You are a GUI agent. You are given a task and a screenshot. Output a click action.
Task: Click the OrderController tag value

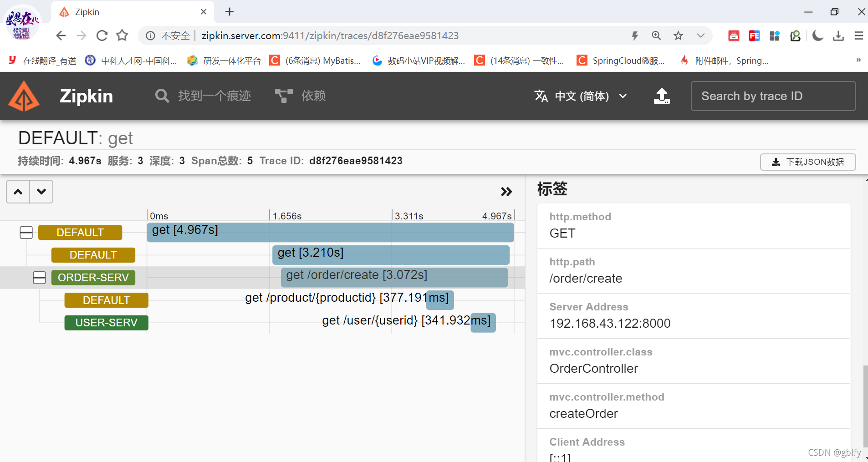tap(593, 368)
